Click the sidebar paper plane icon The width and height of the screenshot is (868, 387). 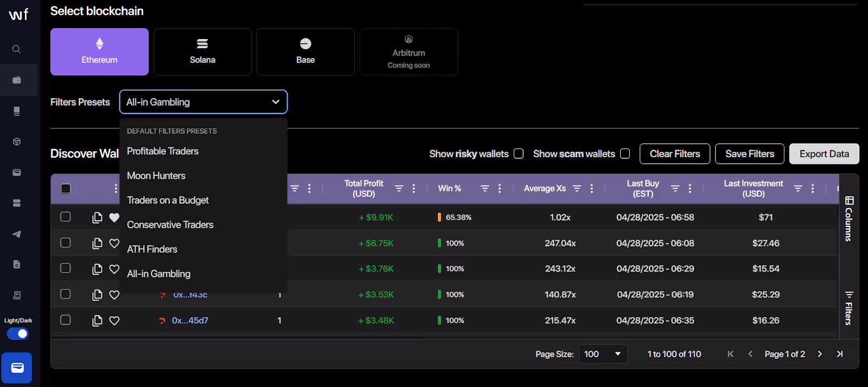coord(17,234)
